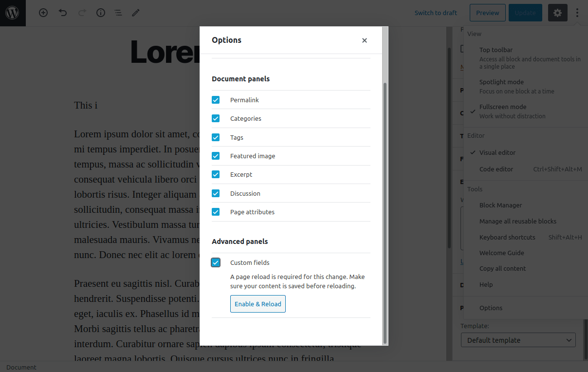
Task: Toggle the settings gear icon
Action: [557, 13]
